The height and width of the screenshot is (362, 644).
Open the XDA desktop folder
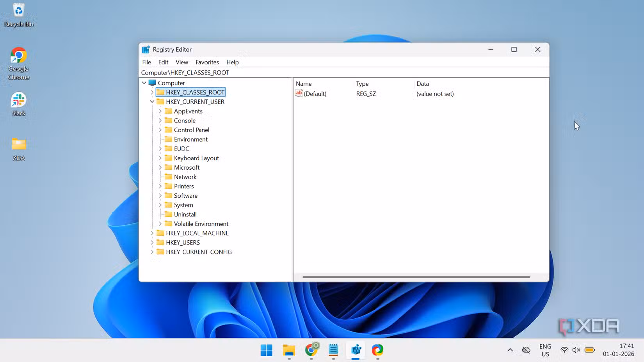(18, 149)
